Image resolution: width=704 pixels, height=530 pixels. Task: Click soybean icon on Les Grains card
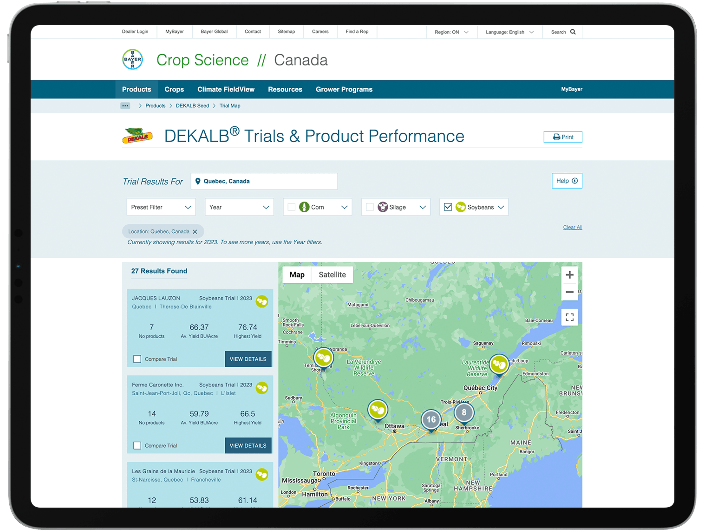(x=262, y=474)
